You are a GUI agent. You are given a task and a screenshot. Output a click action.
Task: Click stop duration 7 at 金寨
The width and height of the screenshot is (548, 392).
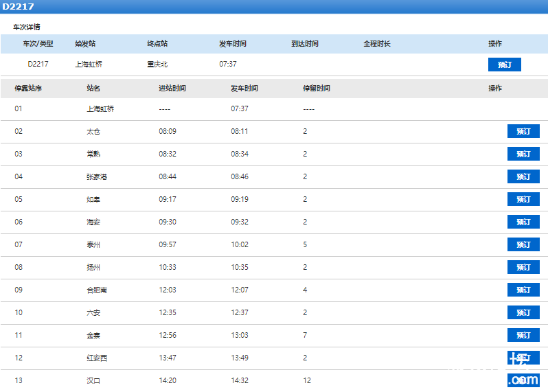[x=305, y=335]
